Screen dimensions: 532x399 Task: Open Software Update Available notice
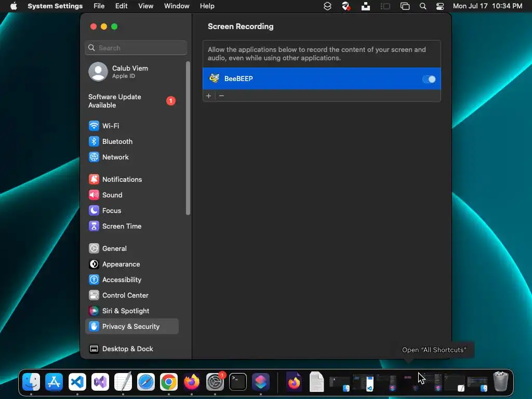pyautogui.click(x=131, y=101)
